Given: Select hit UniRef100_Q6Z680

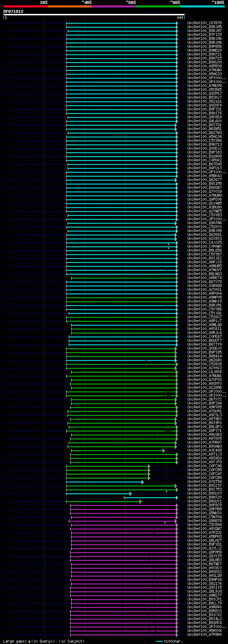Looking at the screenshot, I should [x=204, y=360].
